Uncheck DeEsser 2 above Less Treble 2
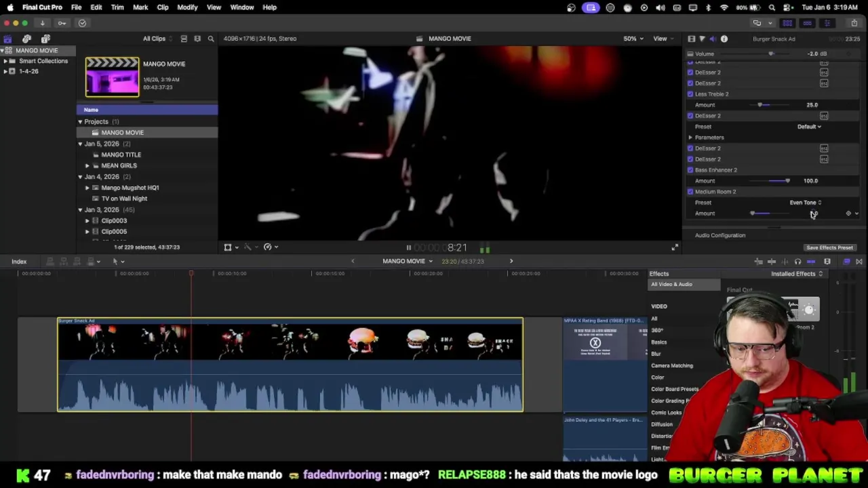Image resolution: width=868 pixels, height=488 pixels. click(690, 83)
